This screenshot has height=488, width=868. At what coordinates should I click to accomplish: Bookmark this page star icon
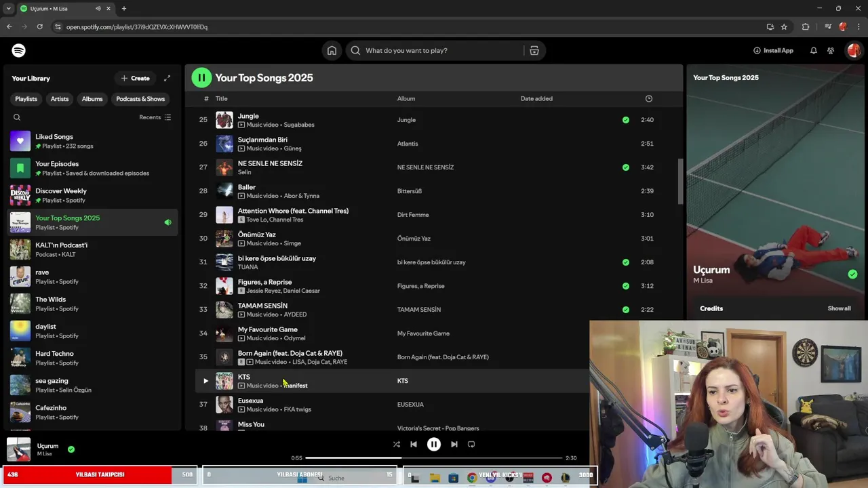click(x=784, y=27)
